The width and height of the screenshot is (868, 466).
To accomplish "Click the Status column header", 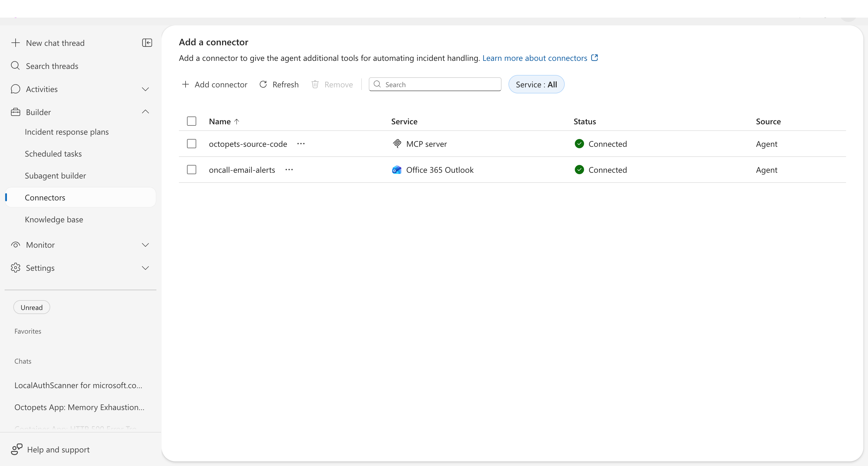I will click(x=585, y=122).
